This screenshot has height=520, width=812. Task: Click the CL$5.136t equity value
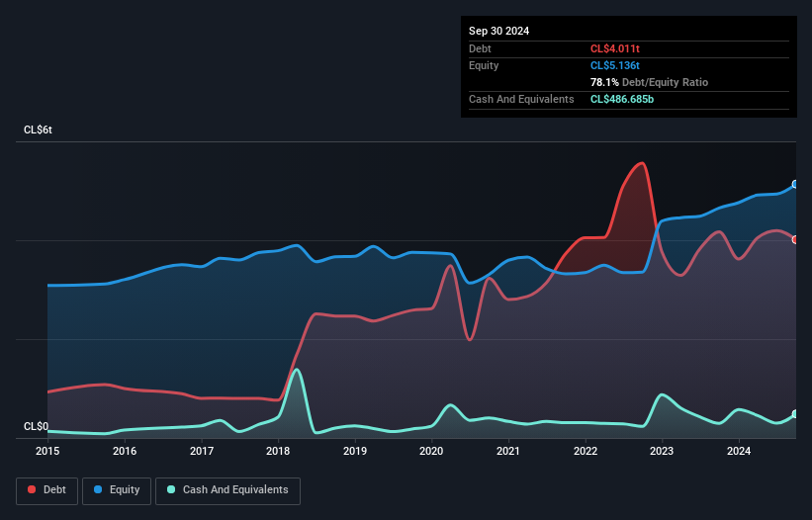[x=615, y=65]
